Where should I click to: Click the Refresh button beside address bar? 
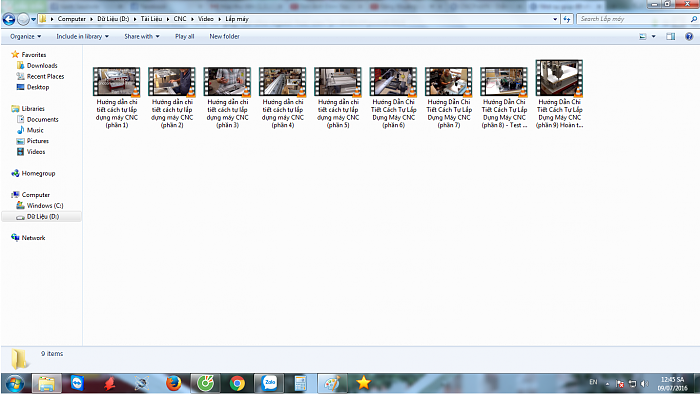(567, 19)
